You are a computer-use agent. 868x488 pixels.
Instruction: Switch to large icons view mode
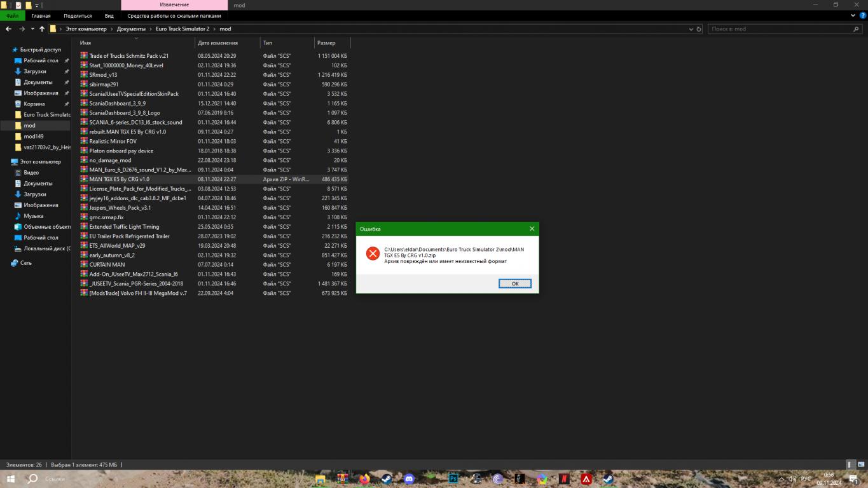(x=860, y=465)
